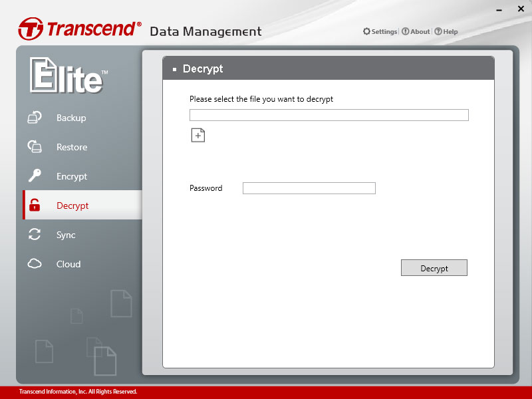Minimize the Transcend Elite window
Screen dimensions: 532x399
pyautogui.click(x=499, y=10)
